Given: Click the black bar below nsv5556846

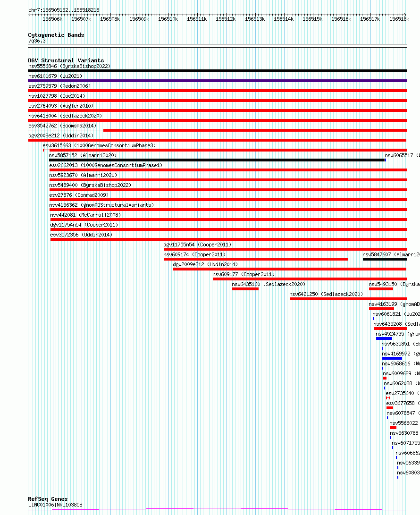Looking at the screenshot, I should coord(218,71).
